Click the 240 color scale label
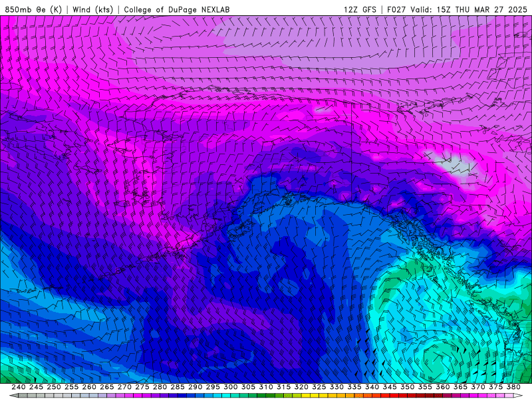This screenshot has height=399, width=532. pos(19,387)
